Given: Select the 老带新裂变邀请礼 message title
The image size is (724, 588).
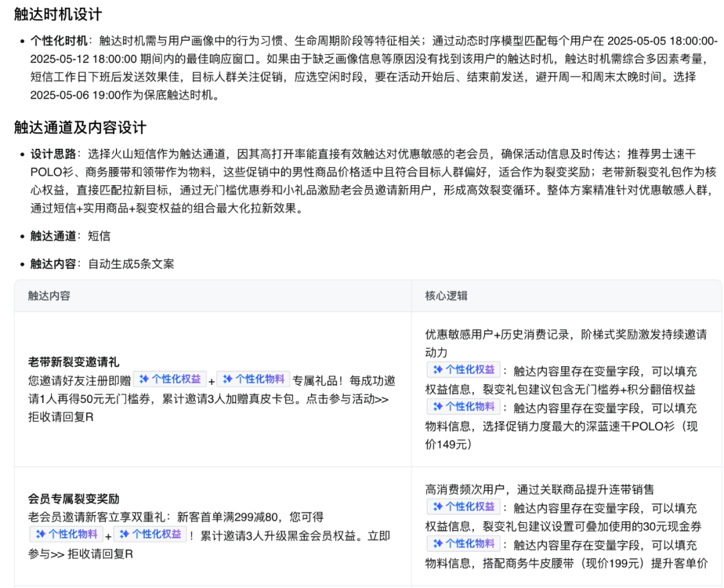Looking at the screenshot, I should [x=74, y=362].
